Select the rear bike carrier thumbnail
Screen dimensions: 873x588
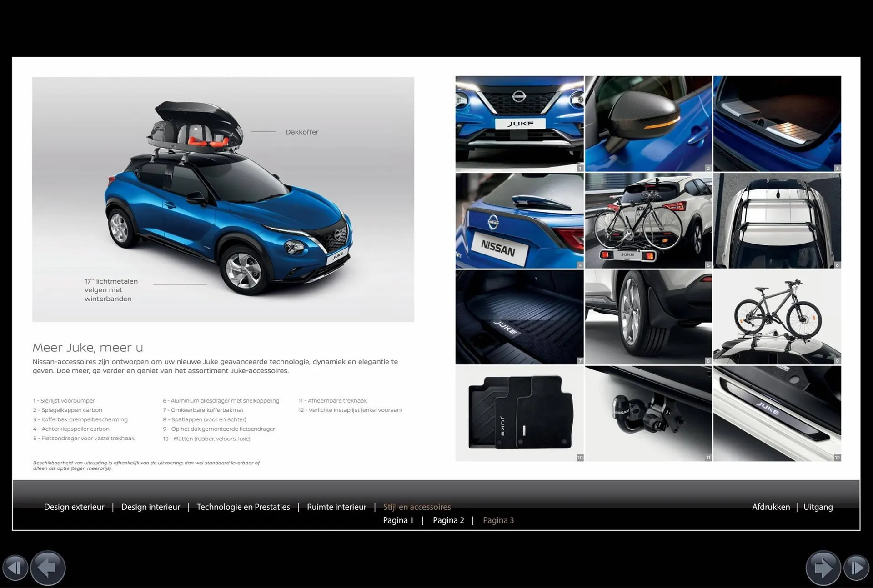(648, 220)
